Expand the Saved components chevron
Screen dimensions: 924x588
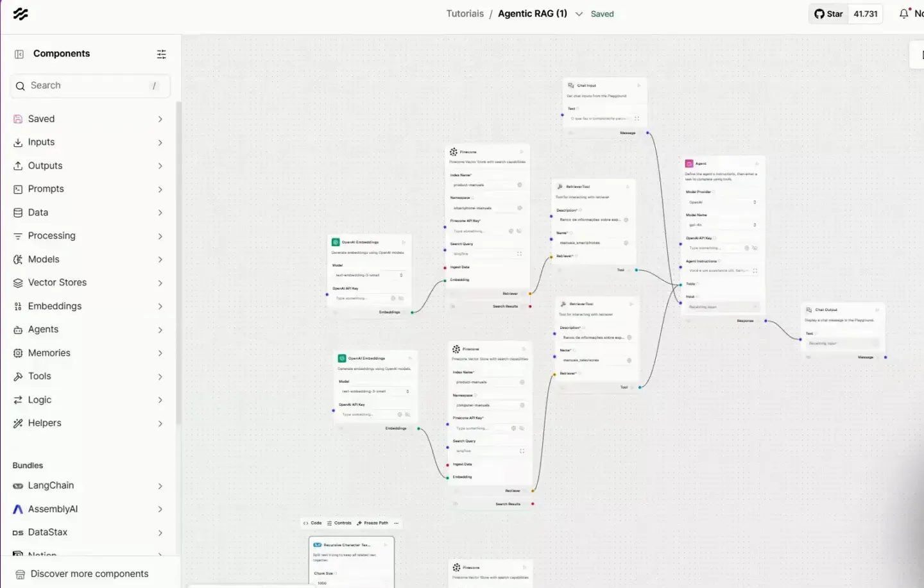(160, 119)
